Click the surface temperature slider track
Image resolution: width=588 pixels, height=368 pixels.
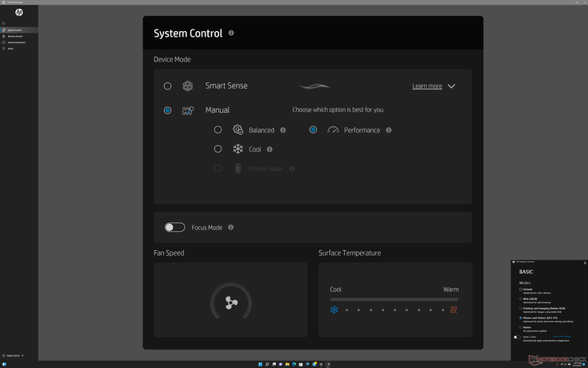[394, 299]
